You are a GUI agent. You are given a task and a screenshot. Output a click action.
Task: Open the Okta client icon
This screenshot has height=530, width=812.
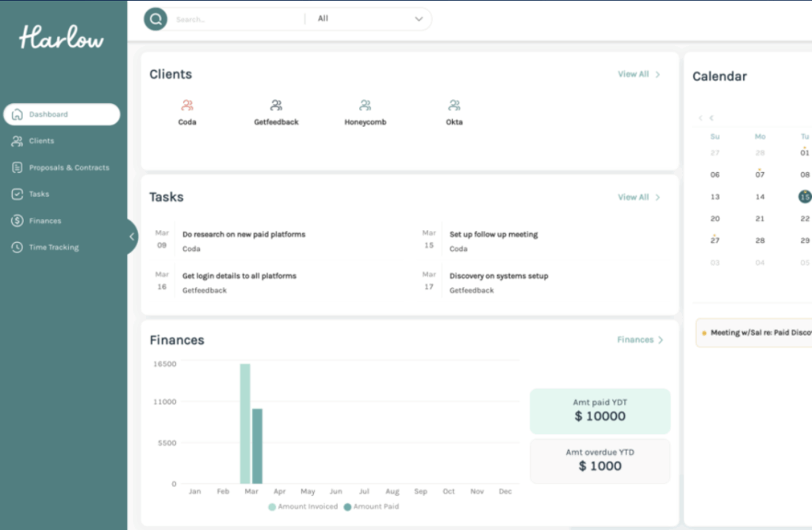[x=454, y=106]
